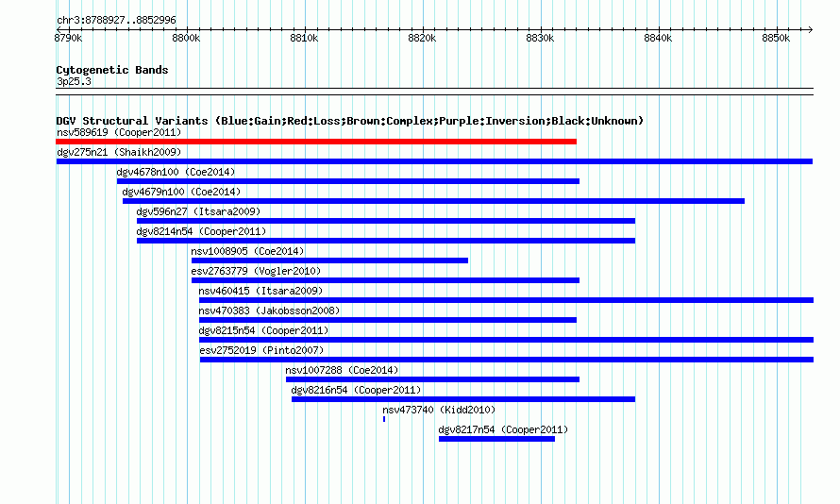This screenshot has height=504, width=840.
Task: Open dgv8215n54 (Cooper2011) variant label
Action: coord(263,330)
